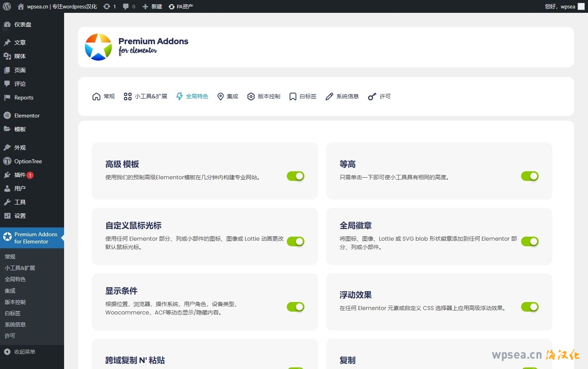Open the 您好, wpsea user menu
This screenshot has width=588, height=369.
pyautogui.click(x=560, y=6)
